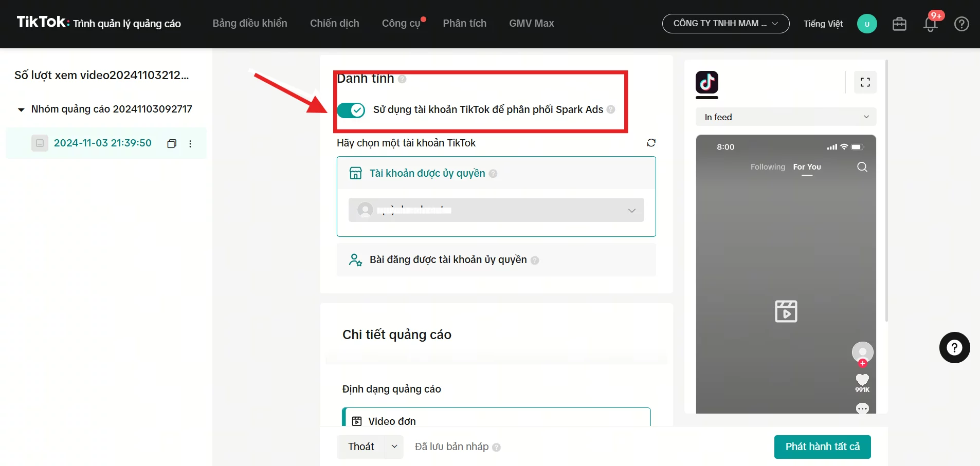Select Tài khoản được ủy quyền option
980x466 pixels.
[x=496, y=173]
